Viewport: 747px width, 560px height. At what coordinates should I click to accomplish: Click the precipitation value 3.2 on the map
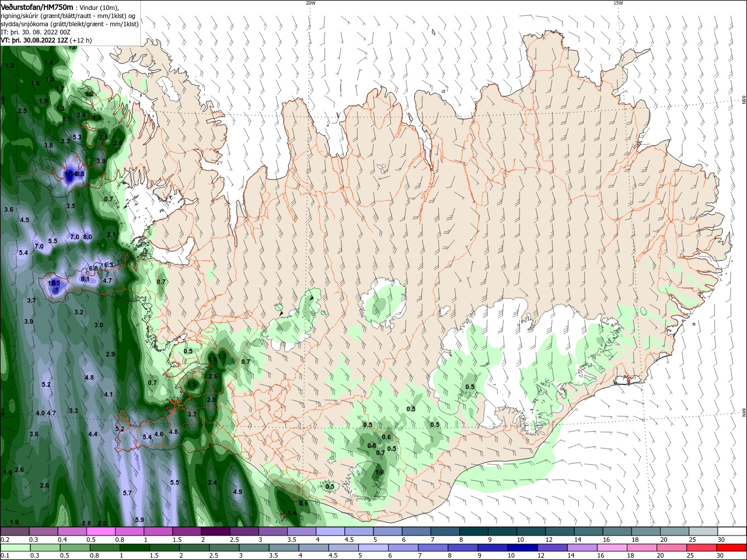coord(79,312)
